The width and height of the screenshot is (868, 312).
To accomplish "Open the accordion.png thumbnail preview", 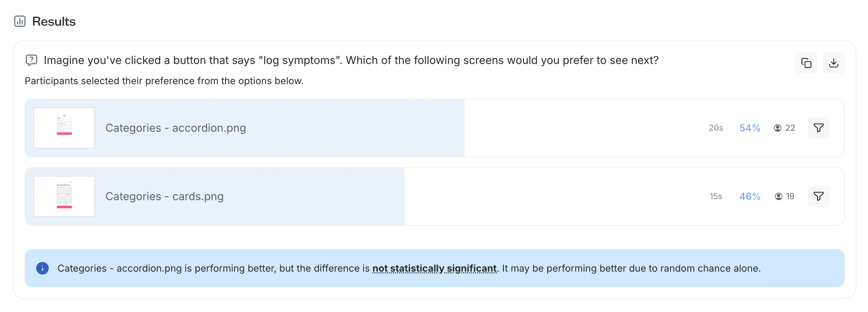I will point(64,128).
